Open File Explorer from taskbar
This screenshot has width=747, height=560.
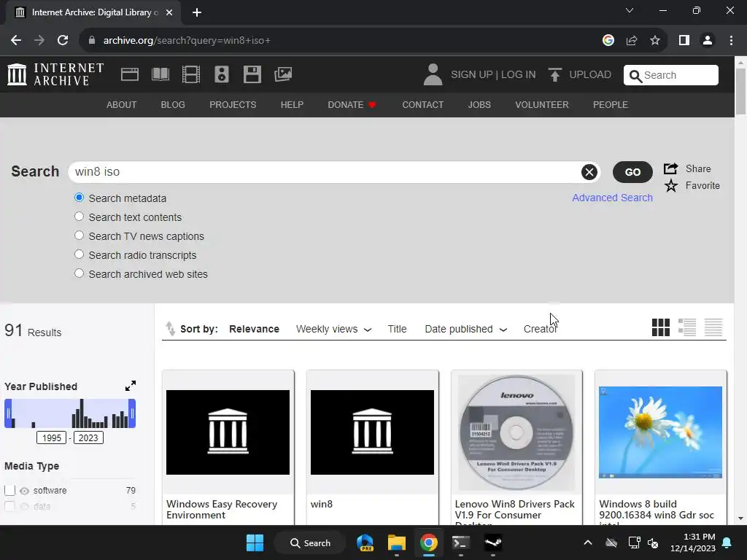(x=396, y=542)
